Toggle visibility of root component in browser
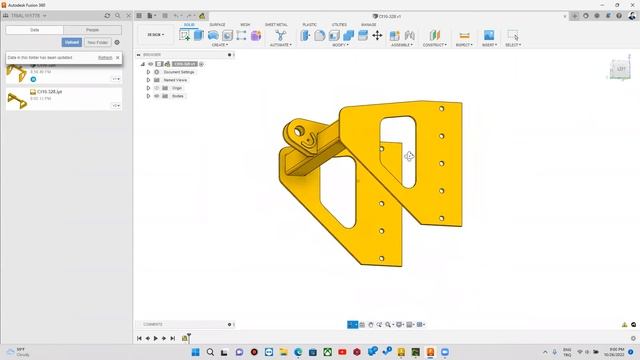Image resolution: width=640 pixels, height=360 pixels. pos(151,64)
